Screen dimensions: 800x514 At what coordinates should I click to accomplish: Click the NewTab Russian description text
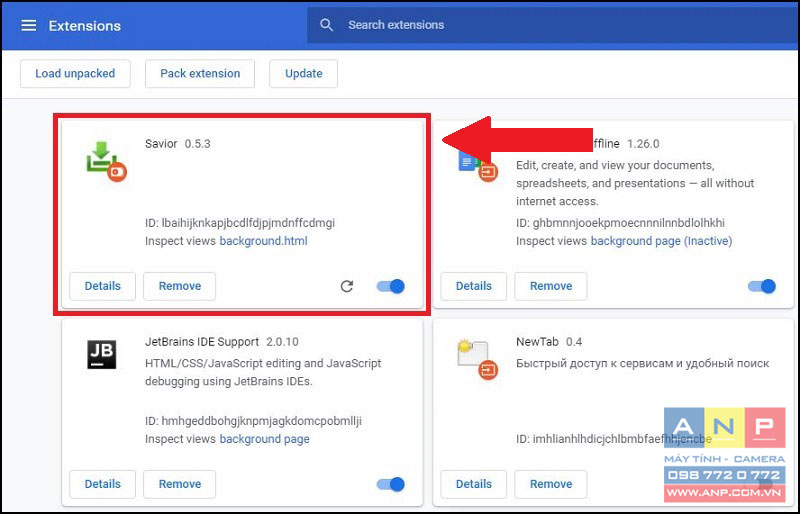643,363
